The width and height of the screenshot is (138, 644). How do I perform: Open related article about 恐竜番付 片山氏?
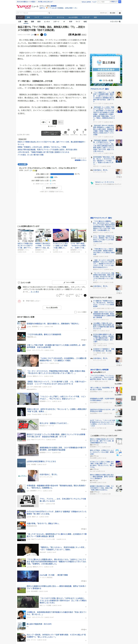point(42,147)
